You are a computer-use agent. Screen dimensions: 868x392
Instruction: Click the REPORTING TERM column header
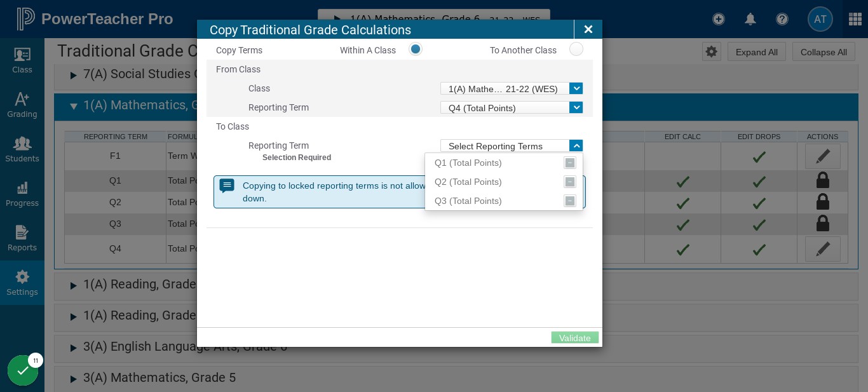pyautogui.click(x=115, y=137)
